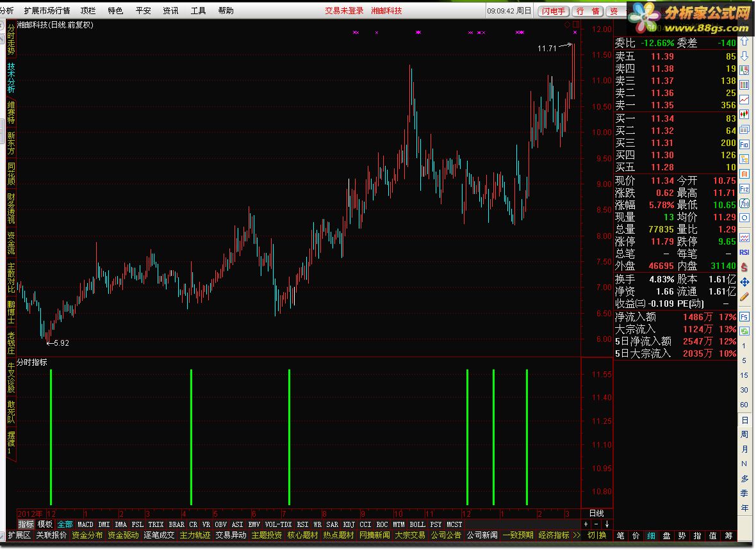Open the stock quote list icon

pyautogui.click(x=744, y=70)
